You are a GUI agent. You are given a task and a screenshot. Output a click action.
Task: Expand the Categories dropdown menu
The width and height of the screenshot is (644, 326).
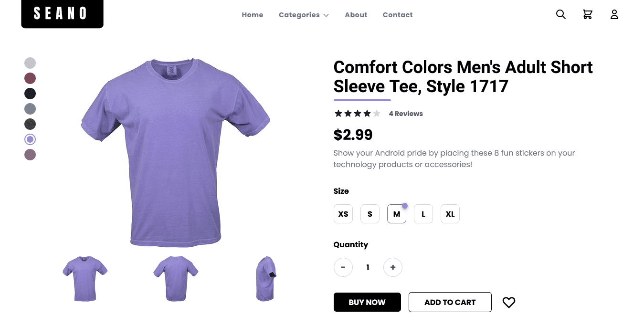click(304, 15)
